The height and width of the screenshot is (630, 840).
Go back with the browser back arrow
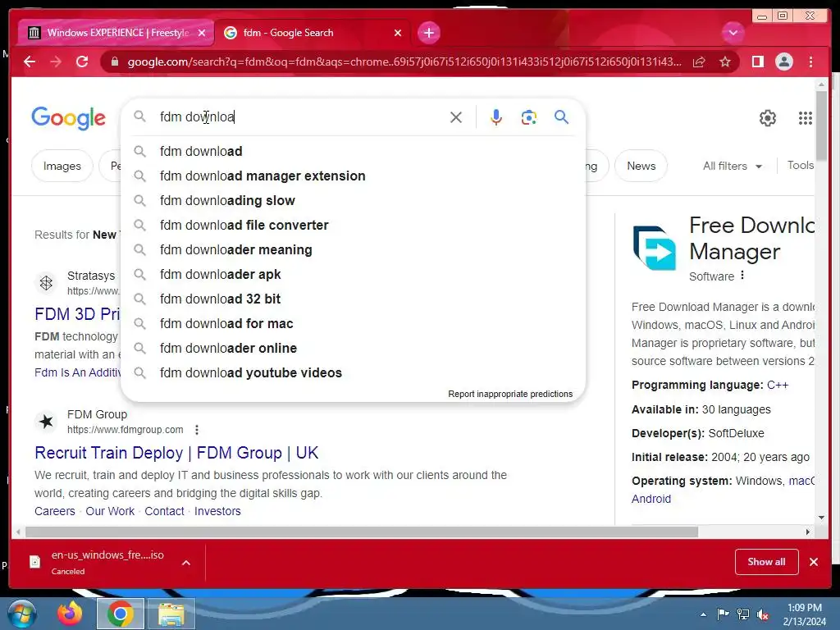tap(30, 62)
